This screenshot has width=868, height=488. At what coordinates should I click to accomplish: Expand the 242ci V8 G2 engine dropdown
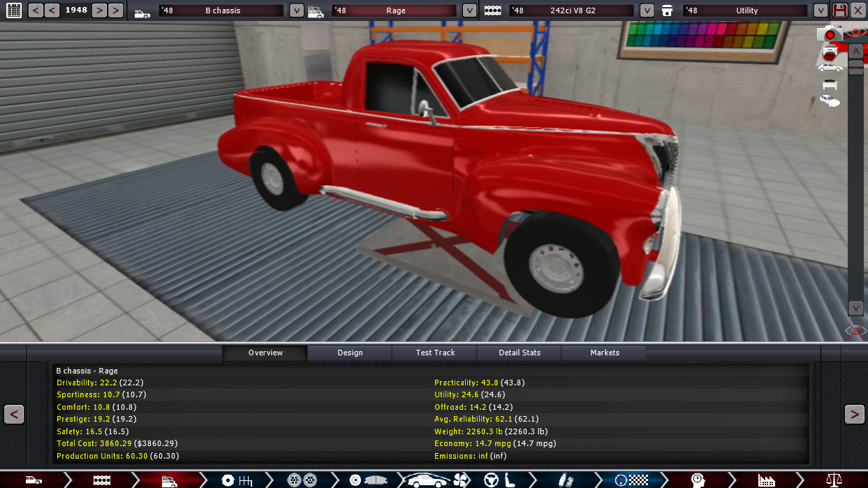point(647,10)
